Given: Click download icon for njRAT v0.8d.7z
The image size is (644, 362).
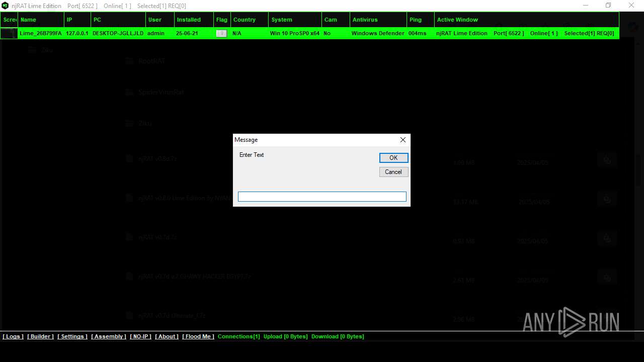Looking at the screenshot, I should [x=607, y=160].
